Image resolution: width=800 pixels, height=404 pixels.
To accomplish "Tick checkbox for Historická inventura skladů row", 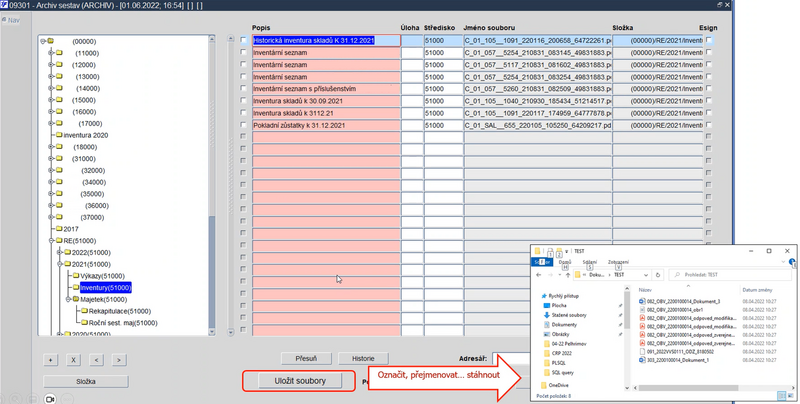I will pyautogui.click(x=243, y=41).
